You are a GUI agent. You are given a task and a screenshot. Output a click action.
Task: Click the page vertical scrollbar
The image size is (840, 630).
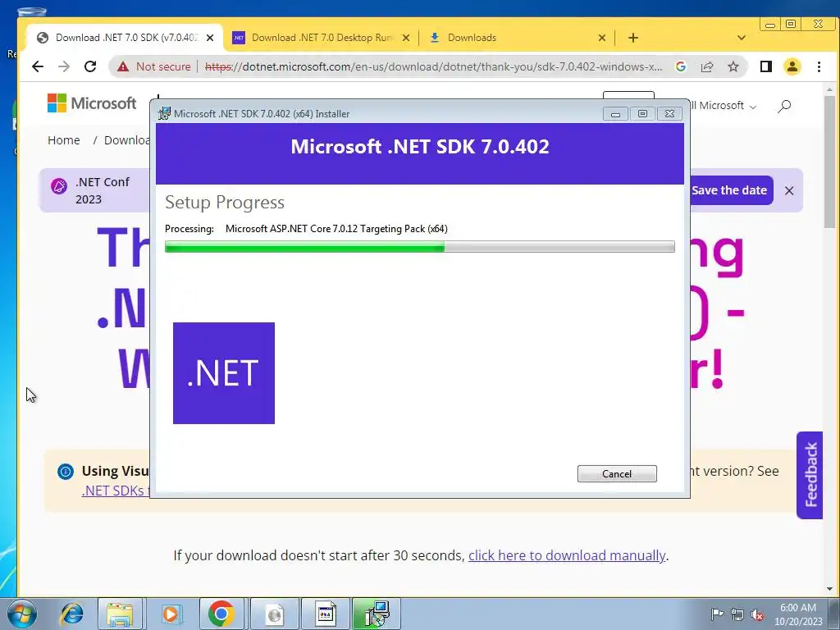830,161
